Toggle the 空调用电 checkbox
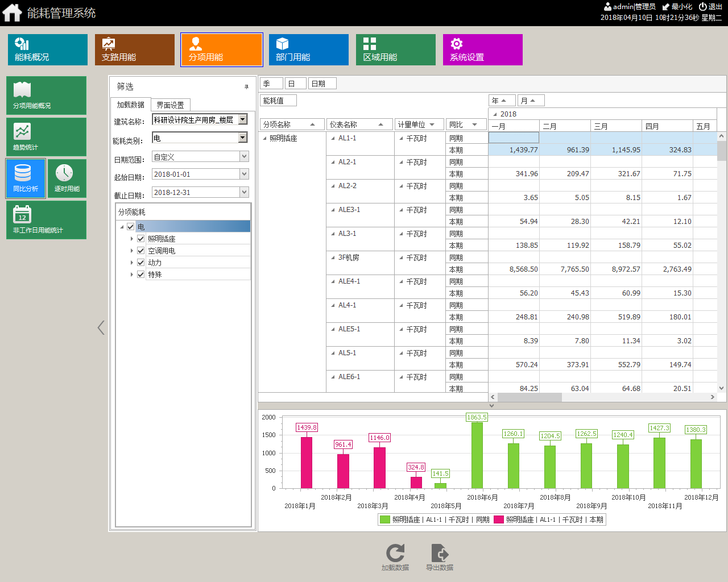The image size is (728, 582). coord(141,251)
